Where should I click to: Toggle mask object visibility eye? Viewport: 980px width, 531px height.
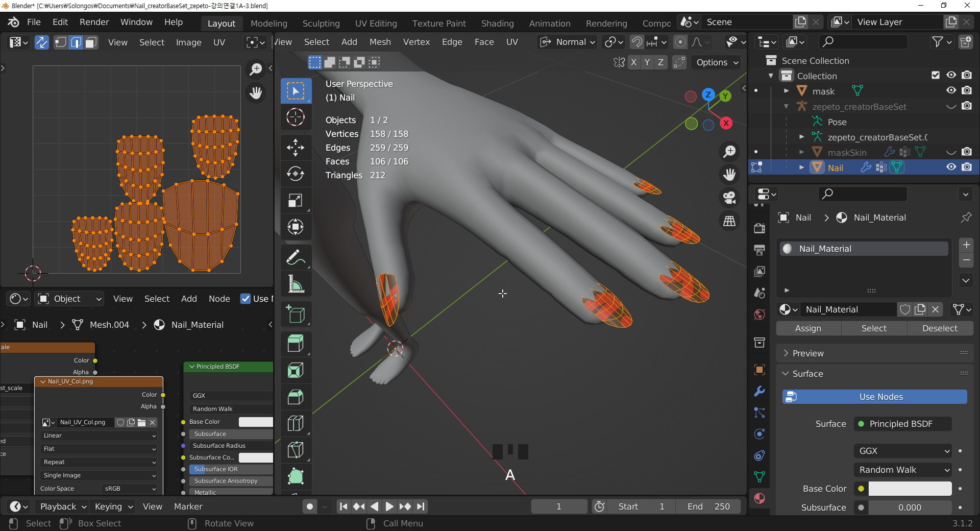(951, 90)
